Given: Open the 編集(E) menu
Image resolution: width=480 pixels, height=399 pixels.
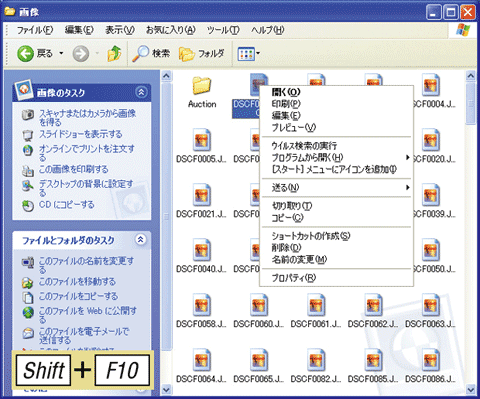Looking at the screenshot, I should (79, 30).
